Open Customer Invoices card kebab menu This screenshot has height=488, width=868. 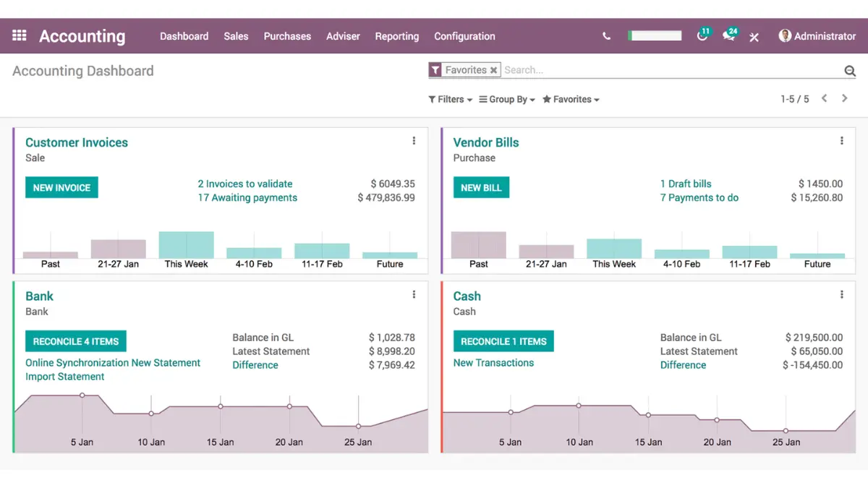[x=414, y=141]
